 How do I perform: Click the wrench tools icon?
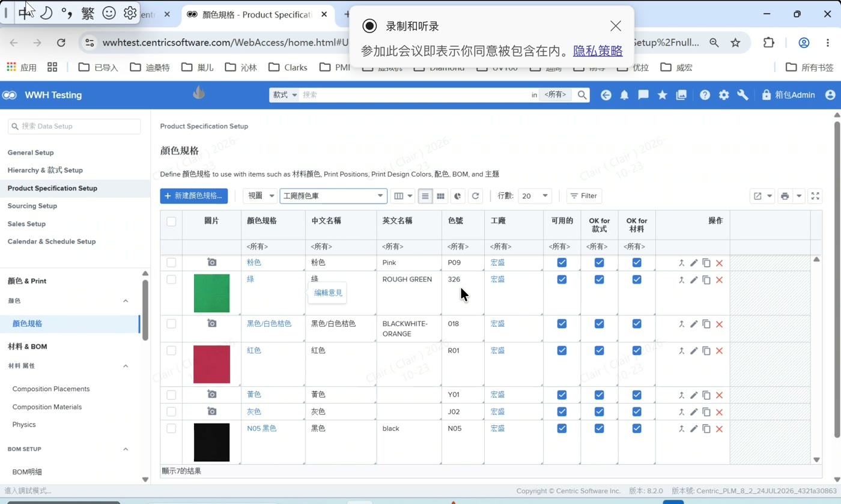point(742,95)
